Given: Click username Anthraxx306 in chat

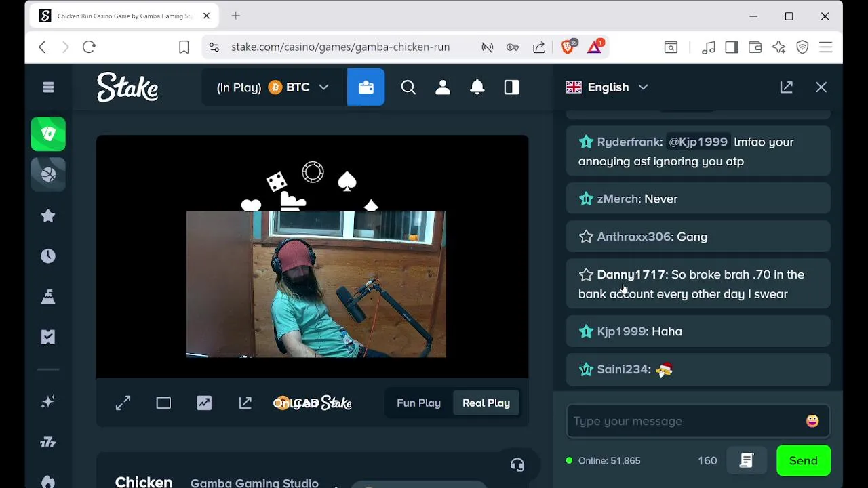Looking at the screenshot, I should [634, 237].
